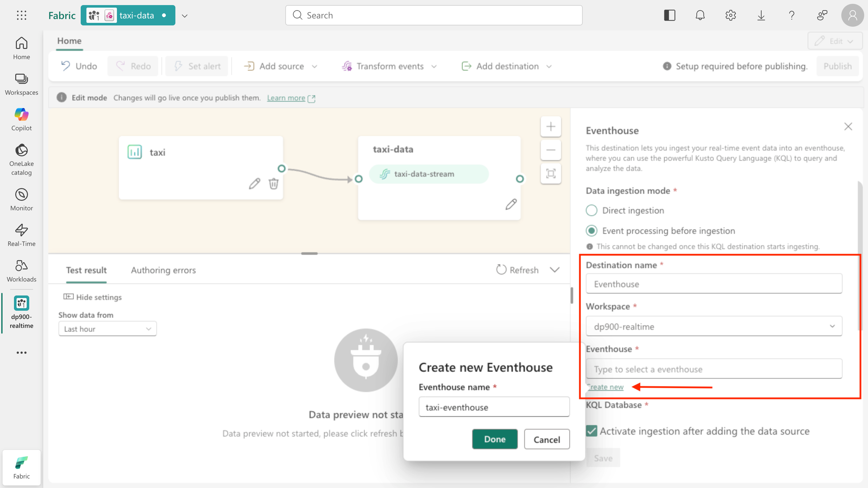Zoom in on the canvas
This screenshot has width=868, height=488.
click(551, 126)
